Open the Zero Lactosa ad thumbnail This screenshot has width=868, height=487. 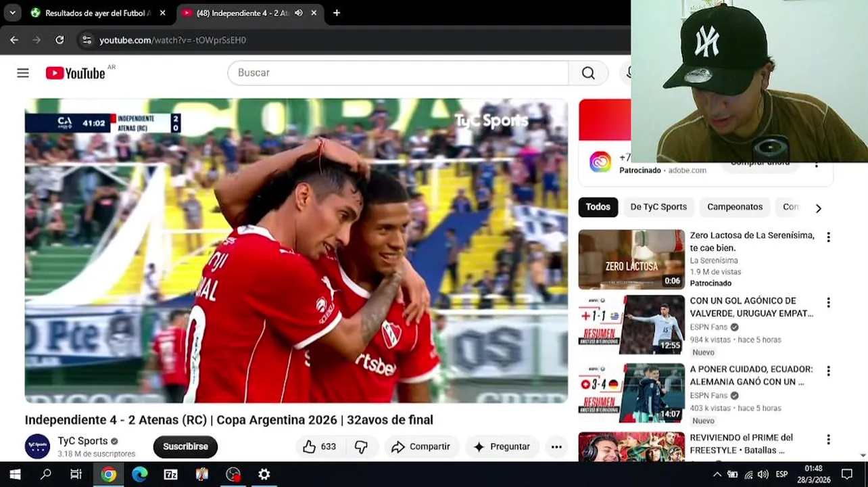coord(631,259)
